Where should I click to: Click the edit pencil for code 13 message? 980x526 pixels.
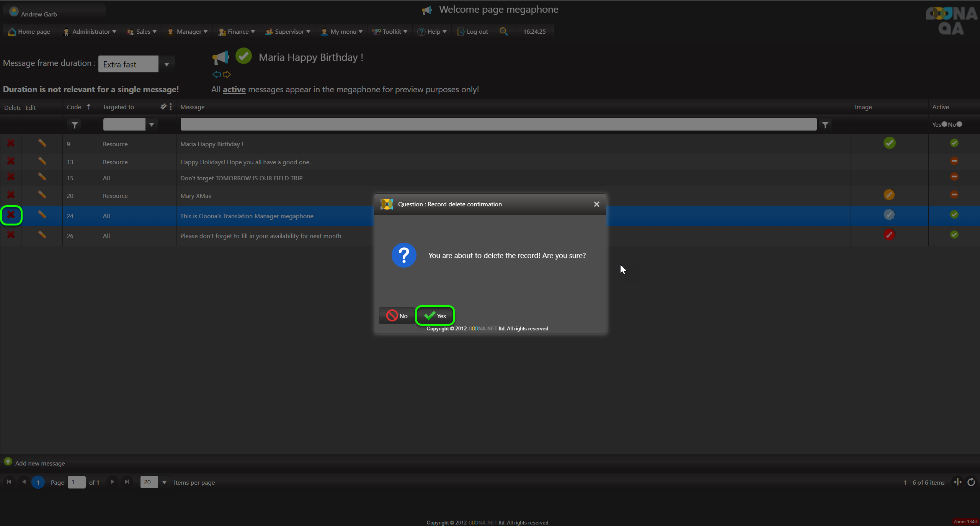(42, 161)
